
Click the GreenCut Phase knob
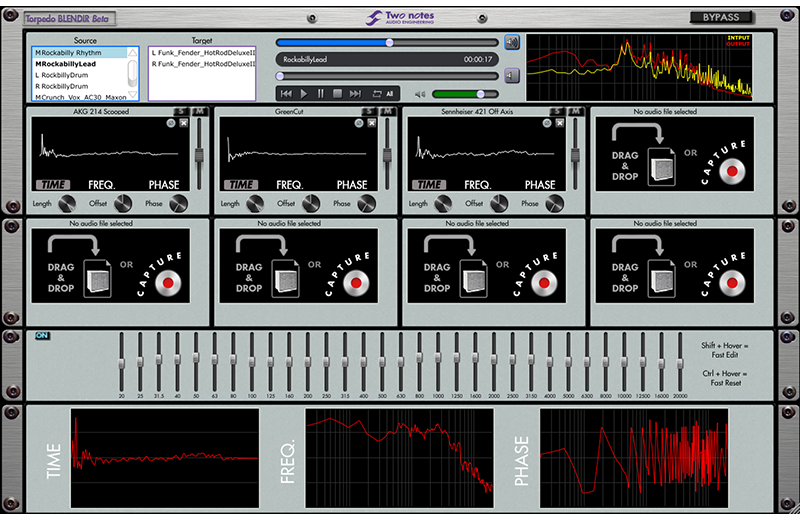pos(367,204)
